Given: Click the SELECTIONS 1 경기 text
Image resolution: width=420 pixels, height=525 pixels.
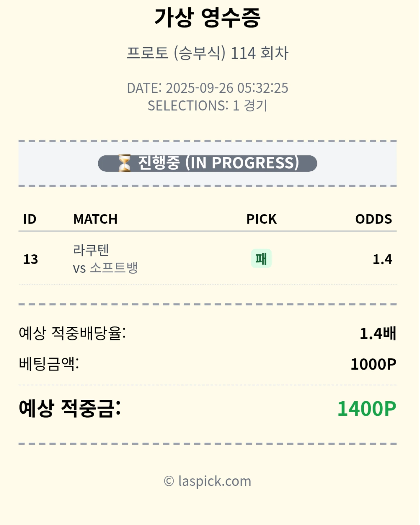Looking at the screenshot, I should 208,106.
